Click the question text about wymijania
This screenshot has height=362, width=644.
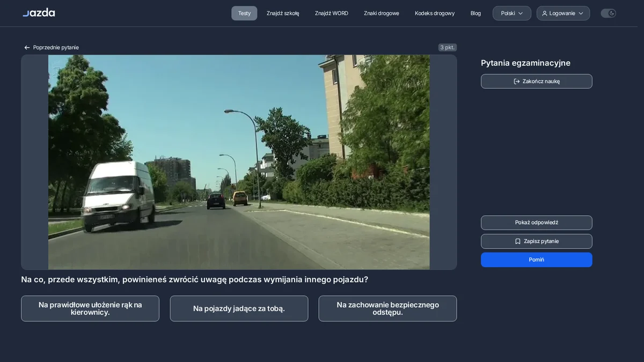(x=194, y=279)
